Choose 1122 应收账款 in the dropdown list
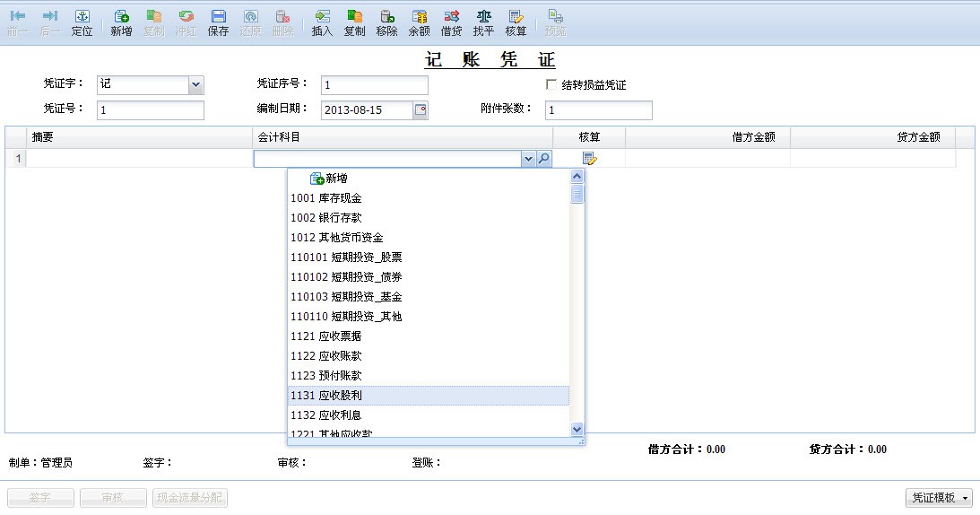 [325, 356]
